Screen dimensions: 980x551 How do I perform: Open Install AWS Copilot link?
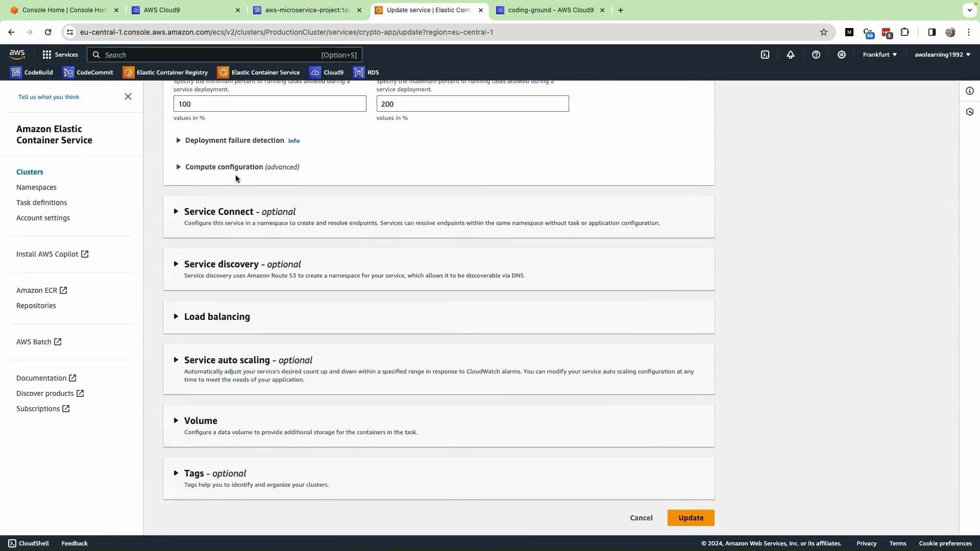coord(52,254)
